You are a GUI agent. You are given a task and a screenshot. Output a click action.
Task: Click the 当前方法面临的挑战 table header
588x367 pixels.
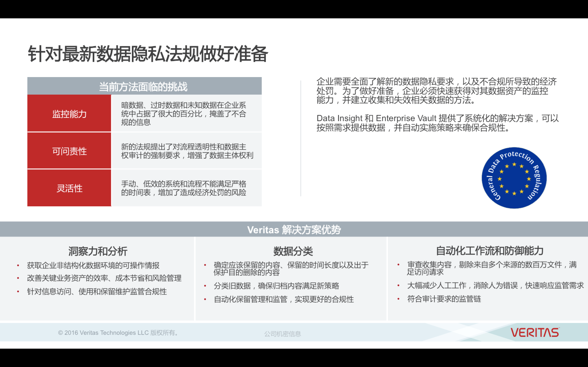pos(143,86)
